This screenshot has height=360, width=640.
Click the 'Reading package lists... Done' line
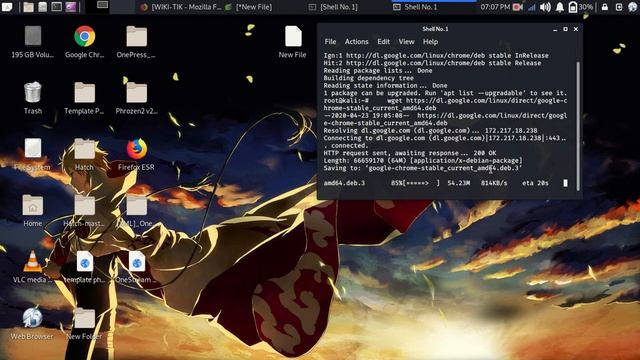coord(378,71)
